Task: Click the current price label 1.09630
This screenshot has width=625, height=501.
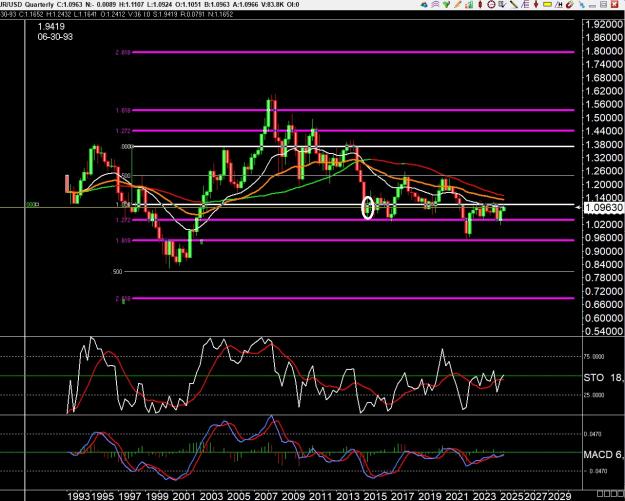Action: tap(603, 208)
